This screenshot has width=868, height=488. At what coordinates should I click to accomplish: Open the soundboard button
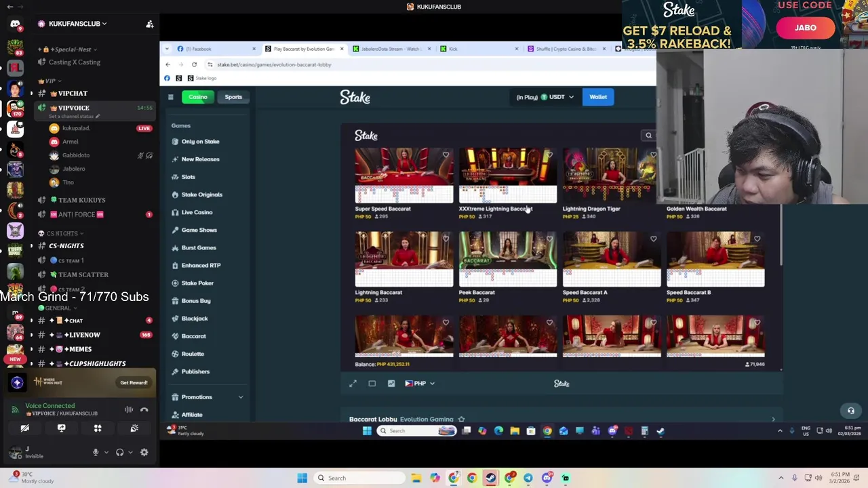click(134, 428)
